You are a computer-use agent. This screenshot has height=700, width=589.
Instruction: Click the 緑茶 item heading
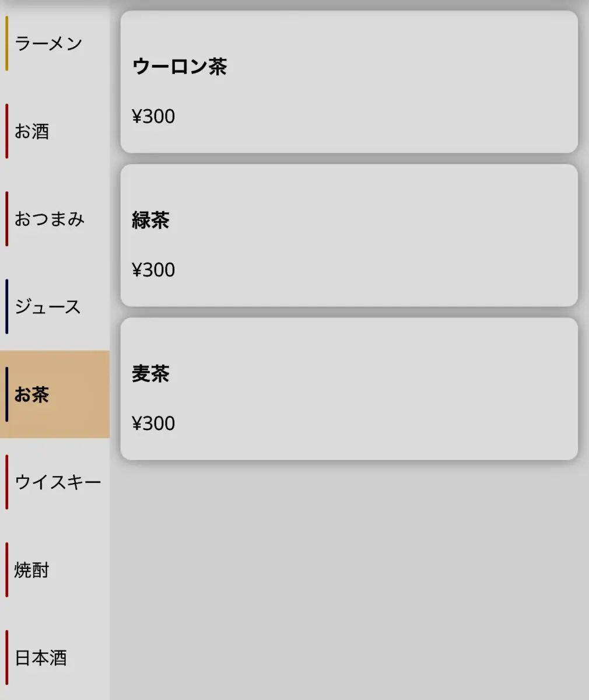click(151, 220)
